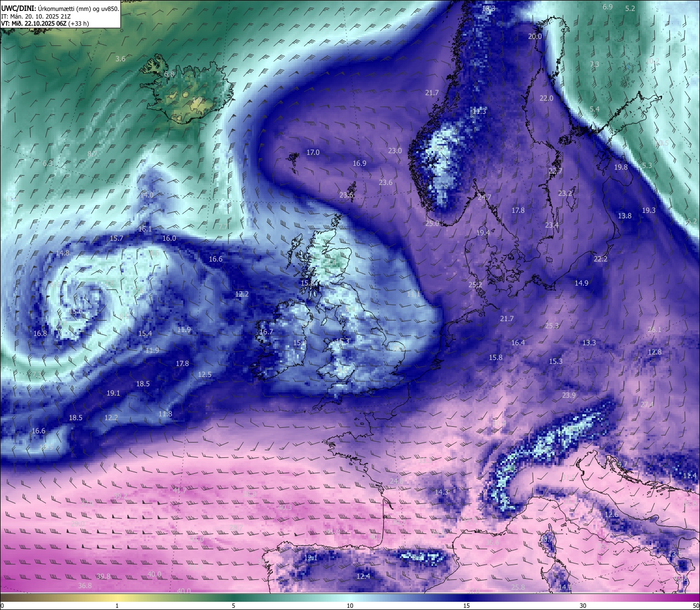Click the color scale label '50'
Viewport: 700px width, 610px height.
pyautogui.click(x=696, y=606)
